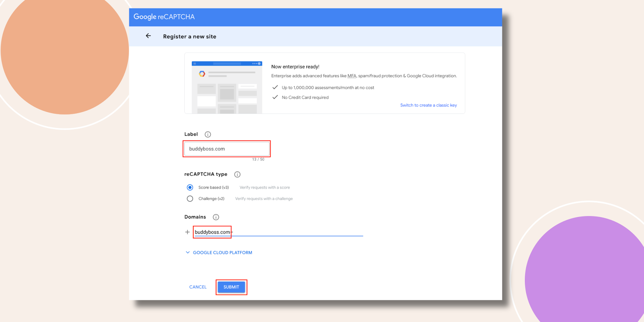Image resolution: width=644 pixels, height=322 pixels.
Task: Click the Google reCAPTCHA logo
Action: (164, 17)
